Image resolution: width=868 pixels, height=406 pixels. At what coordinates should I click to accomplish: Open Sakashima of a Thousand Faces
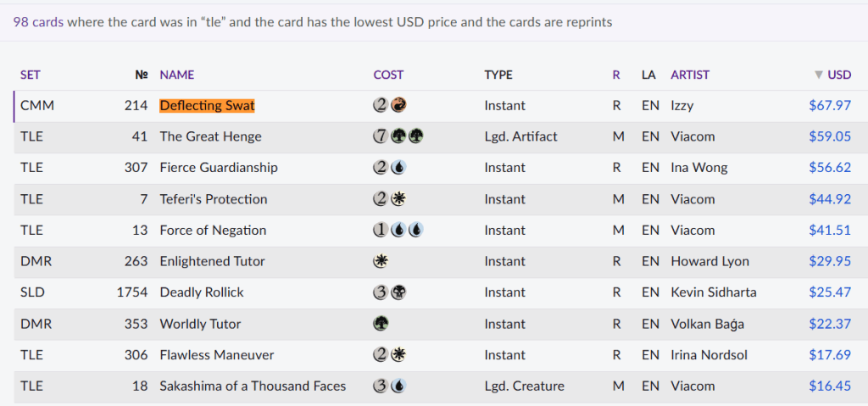253,386
